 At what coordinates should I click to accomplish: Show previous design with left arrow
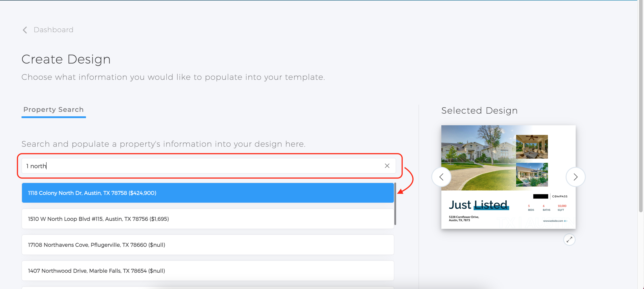coord(442,177)
